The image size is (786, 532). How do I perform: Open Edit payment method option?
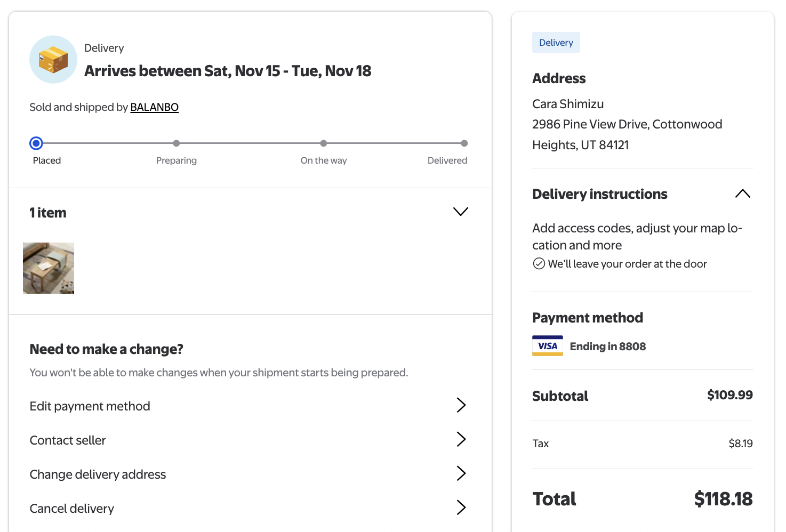click(x=90, y=406)
